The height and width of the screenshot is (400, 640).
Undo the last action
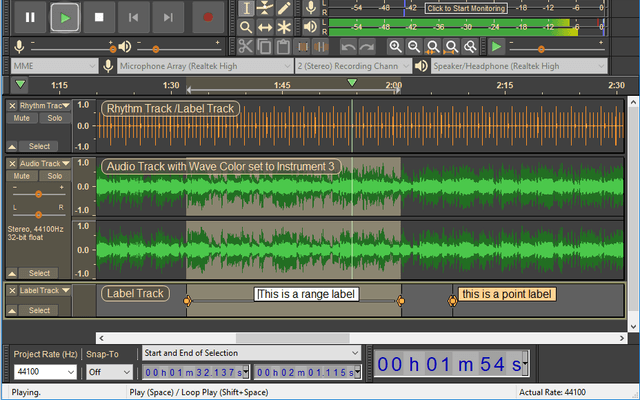(x=348, y=47)
